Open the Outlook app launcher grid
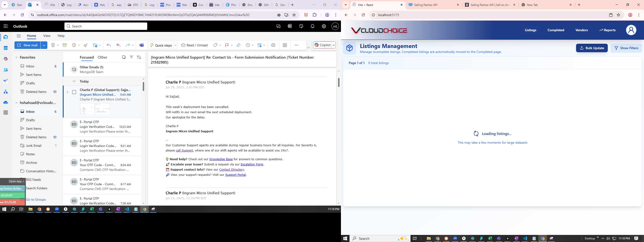The image size is (644, 242). coord(5,26)
